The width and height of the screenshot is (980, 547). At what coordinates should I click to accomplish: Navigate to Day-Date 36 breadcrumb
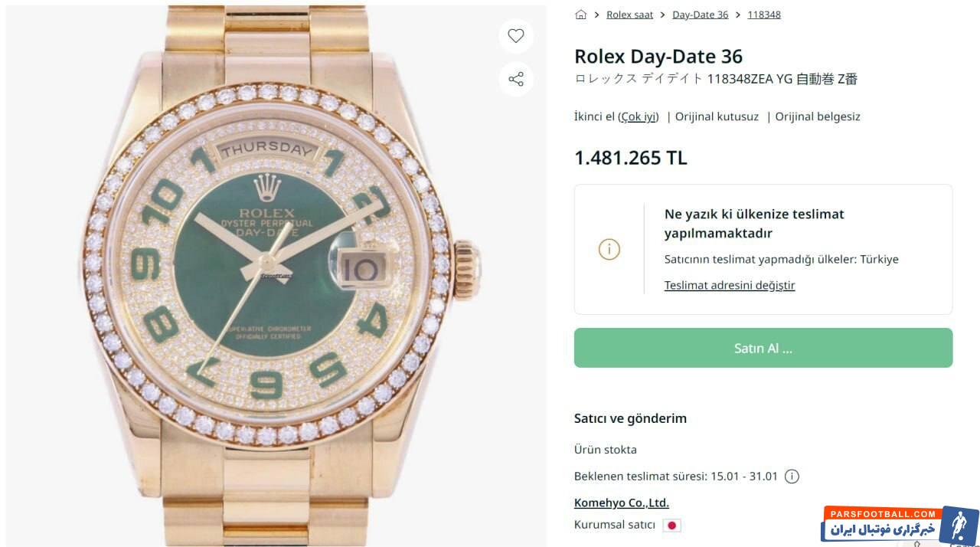(700, 15)
